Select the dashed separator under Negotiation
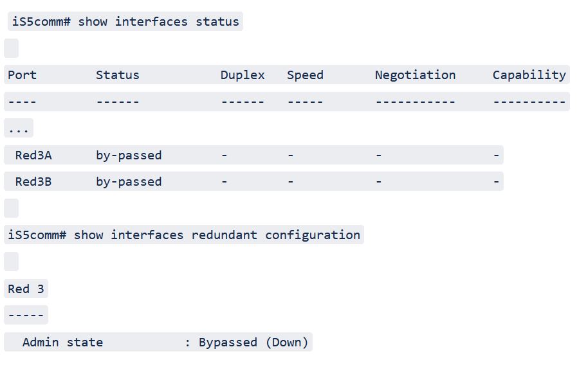This screenshot has width=588, height=365. (x=415, y=102)
